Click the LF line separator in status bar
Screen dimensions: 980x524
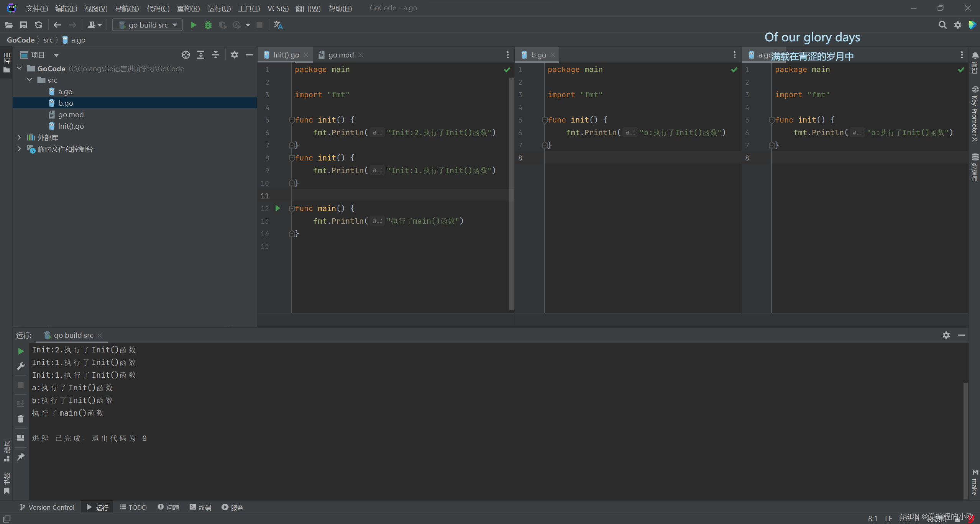click(x=888, y=518)
